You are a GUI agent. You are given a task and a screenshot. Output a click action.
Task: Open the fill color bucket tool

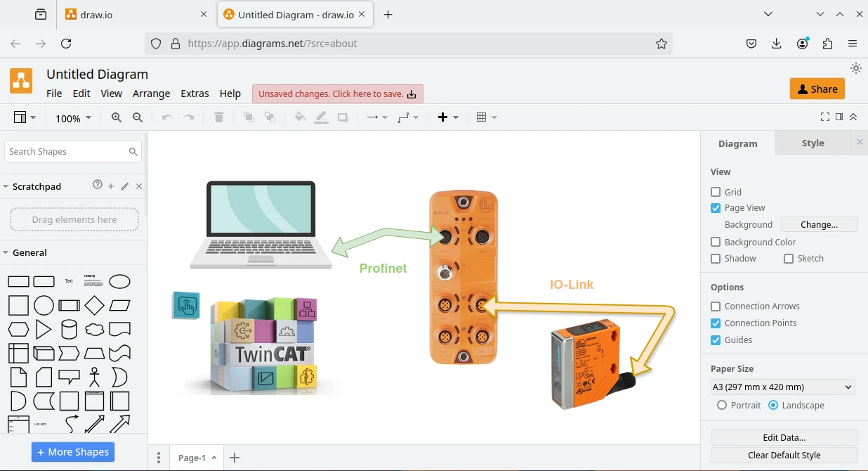point(300,117)
